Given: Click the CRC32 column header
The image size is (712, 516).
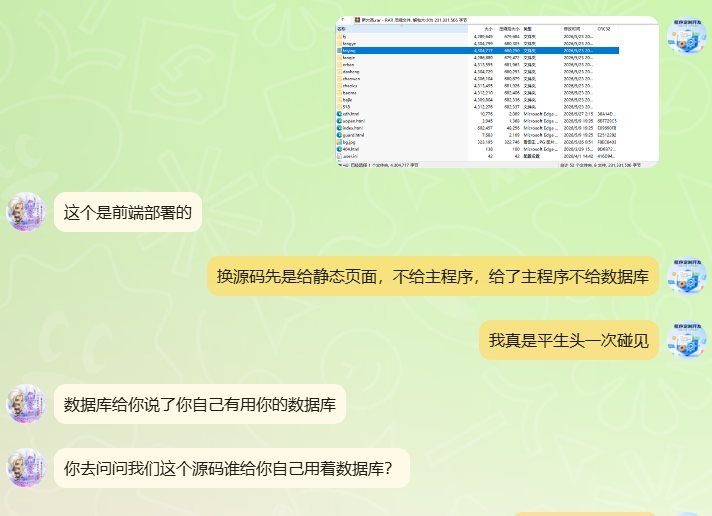Looking at the screenshot, I should (604, 29).
